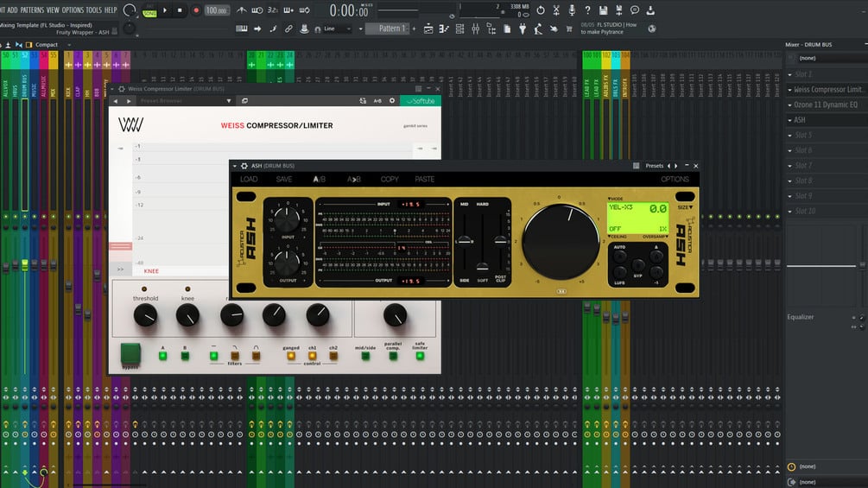Open the ASH OVERSAMP dropdown
Image resolution: width=868 pixels, height=488 pixels.
656,237
